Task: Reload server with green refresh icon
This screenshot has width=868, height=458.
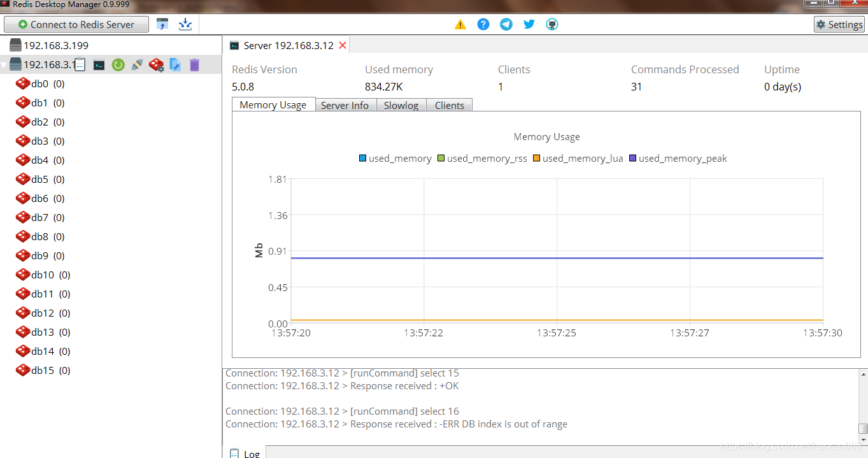Action: [118, 64]
